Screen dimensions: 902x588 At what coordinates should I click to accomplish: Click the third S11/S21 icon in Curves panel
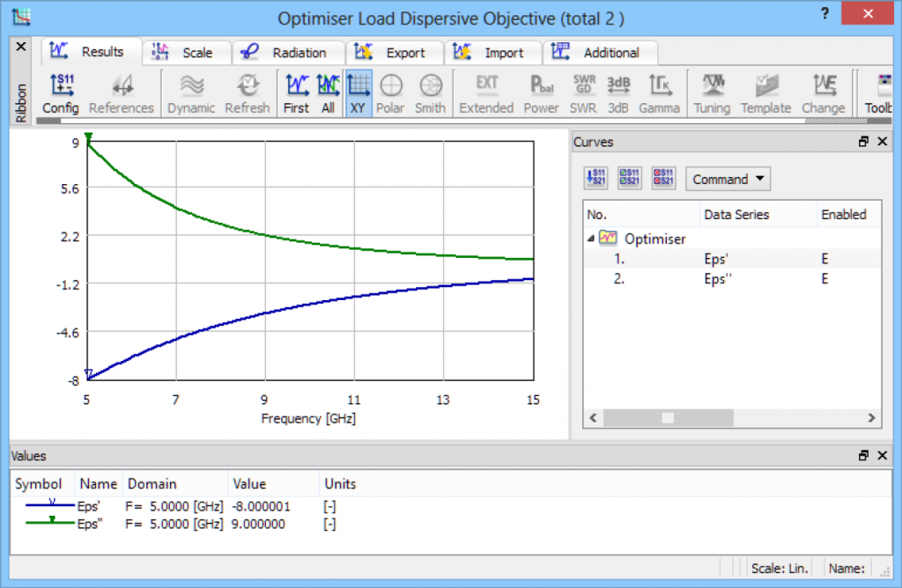pyautogui.click(x=663, y=179)
